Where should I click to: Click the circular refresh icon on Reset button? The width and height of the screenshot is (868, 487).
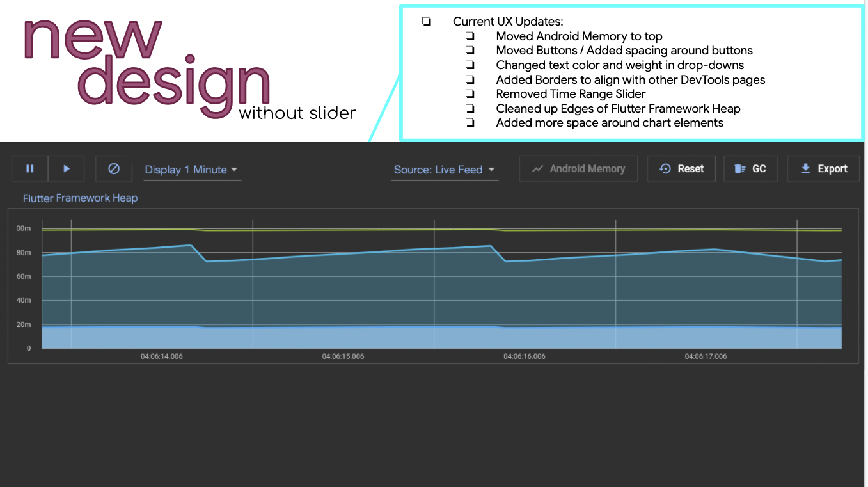click(x=666, y=168)
